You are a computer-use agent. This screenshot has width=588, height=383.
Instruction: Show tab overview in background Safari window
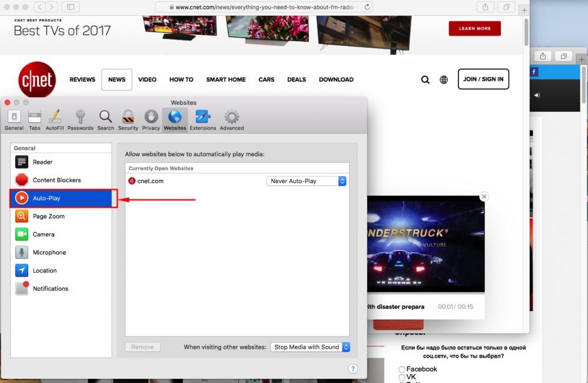(564, 57)
